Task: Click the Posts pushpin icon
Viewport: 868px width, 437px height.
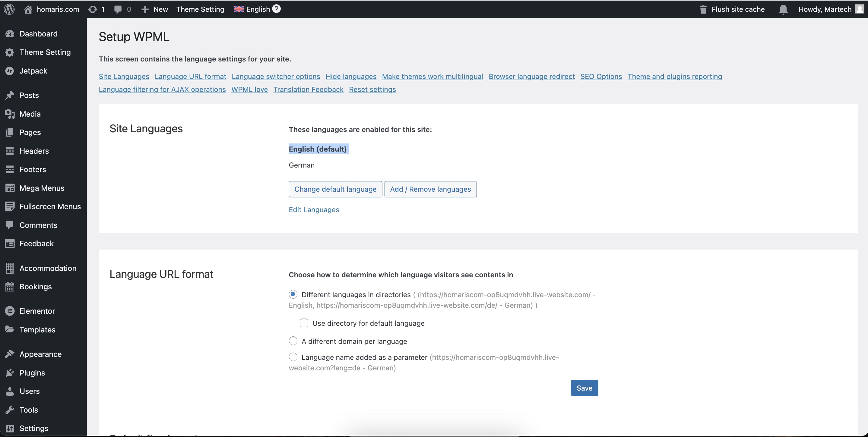Action: click(10, 95)
